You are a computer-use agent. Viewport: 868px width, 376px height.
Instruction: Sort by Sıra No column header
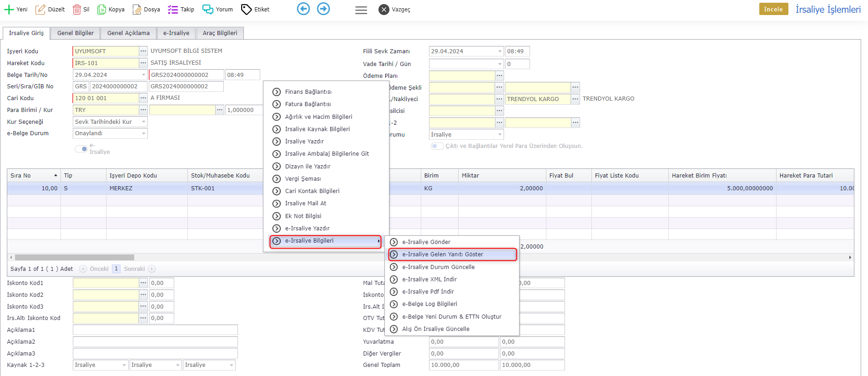(x=34, y=175)
